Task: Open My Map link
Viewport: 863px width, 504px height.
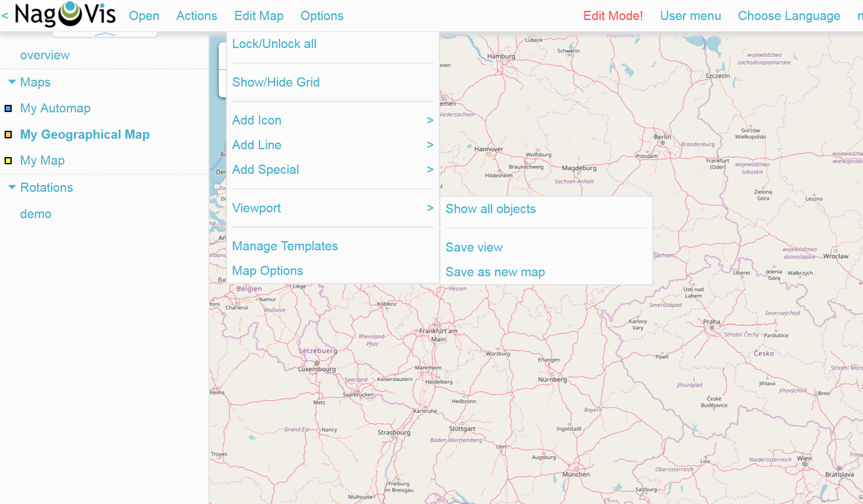Action: (x=42, y=160)
